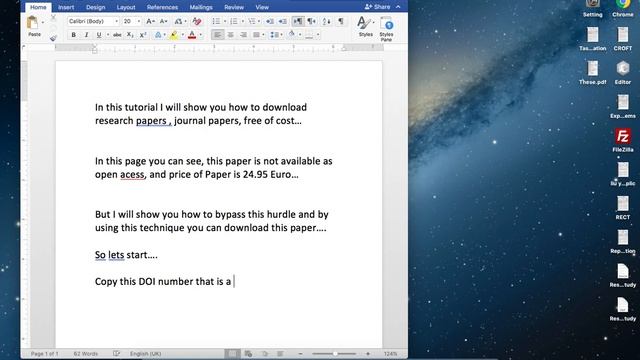Toggle show paragraph marks
Screen dimensions: 640x360
click(x=341, y=21)
